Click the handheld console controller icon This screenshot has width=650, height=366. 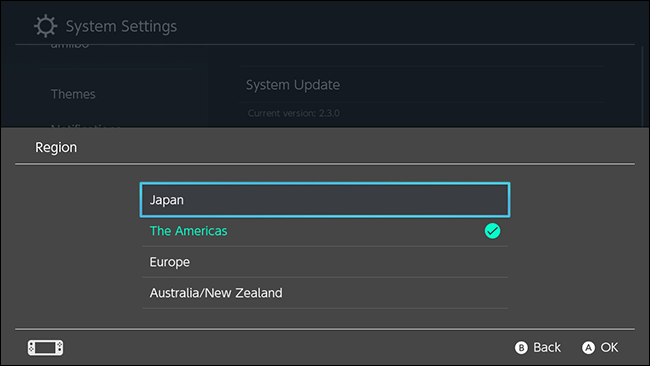tap(46, 347)
